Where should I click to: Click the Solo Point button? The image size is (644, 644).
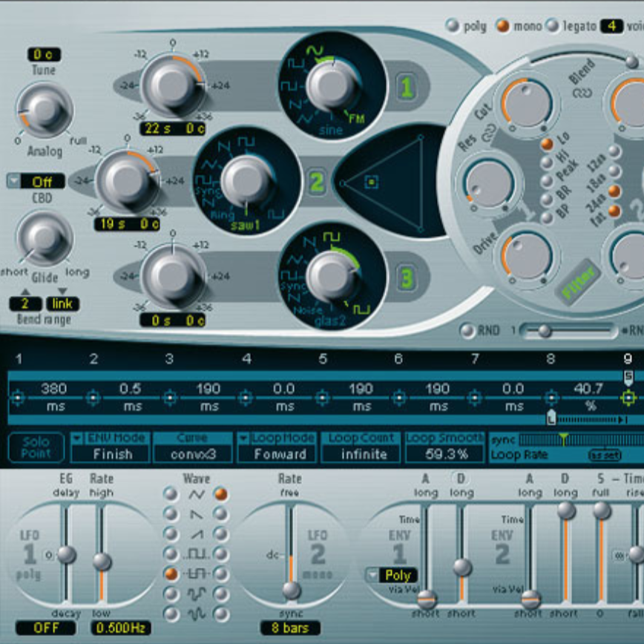tap(36, 447)
